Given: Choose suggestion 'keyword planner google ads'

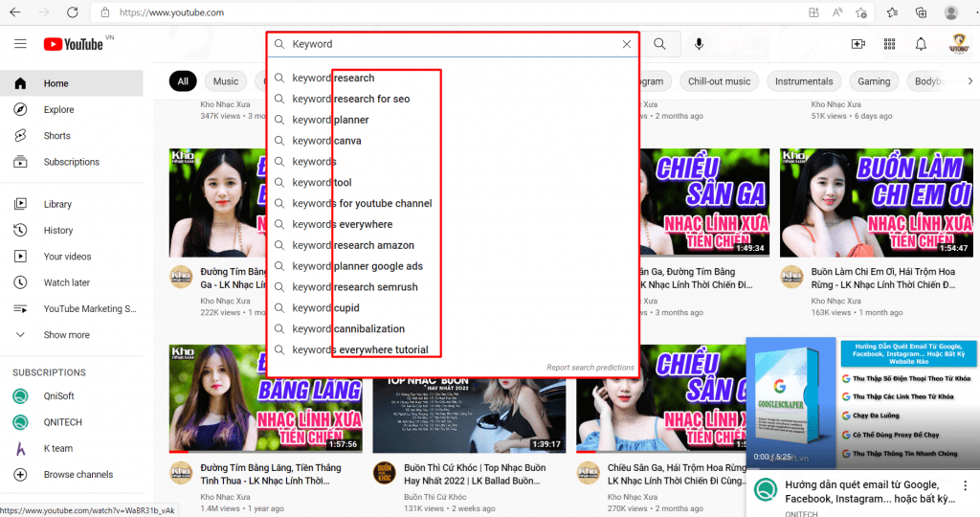Looking at the screenshot, I should [x=453, y=266].
